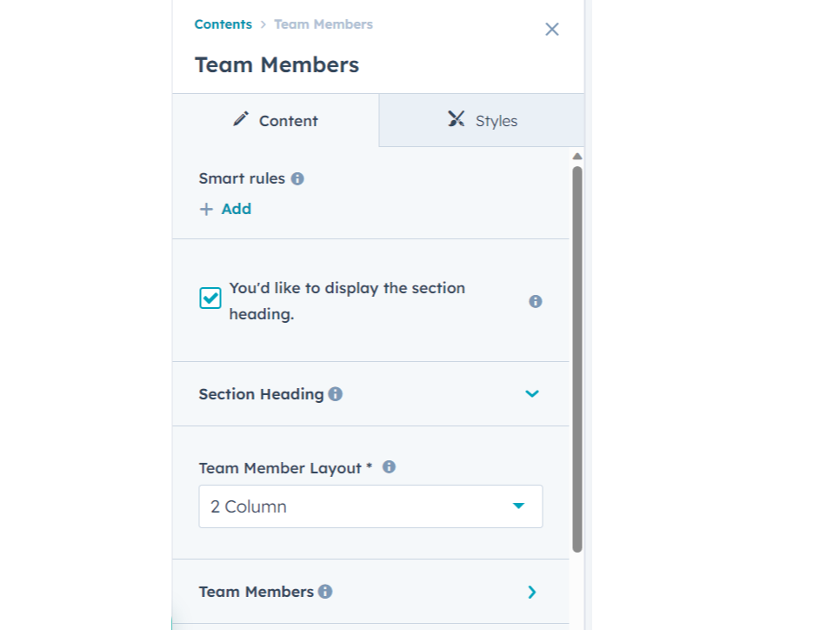Click the Team Members info icon
Viewport: 840px width, 630px height.
click(x=325, y=592)
